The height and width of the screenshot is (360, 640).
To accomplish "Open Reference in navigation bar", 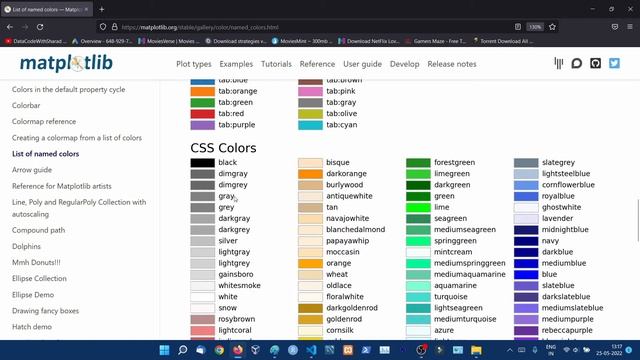I will click(317, 64).
